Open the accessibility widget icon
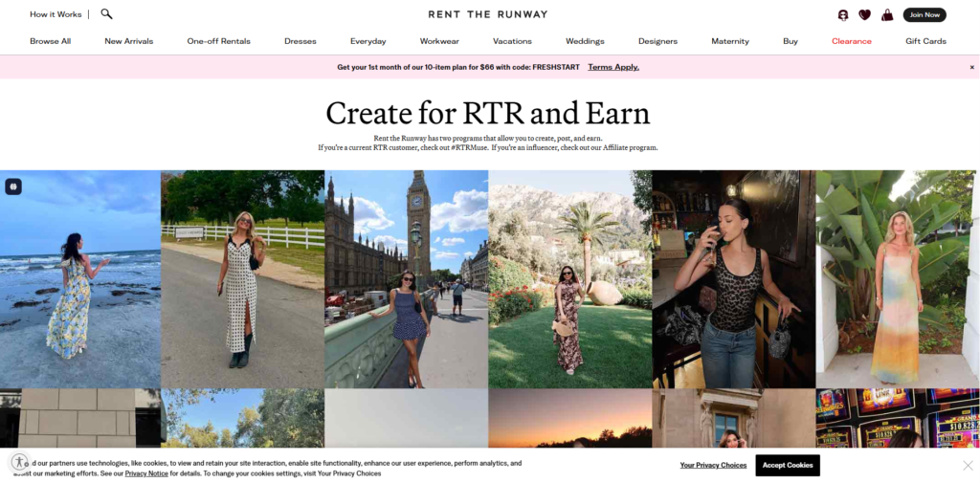Screen dimensions: 980x483 (x=20, y=462)
